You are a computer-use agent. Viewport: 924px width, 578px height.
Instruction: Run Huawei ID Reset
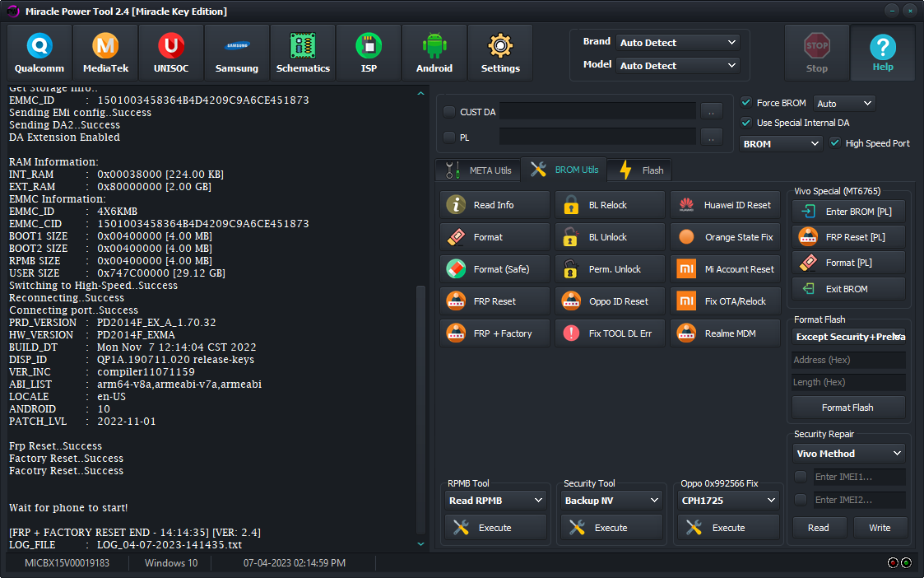coord(726,205)
